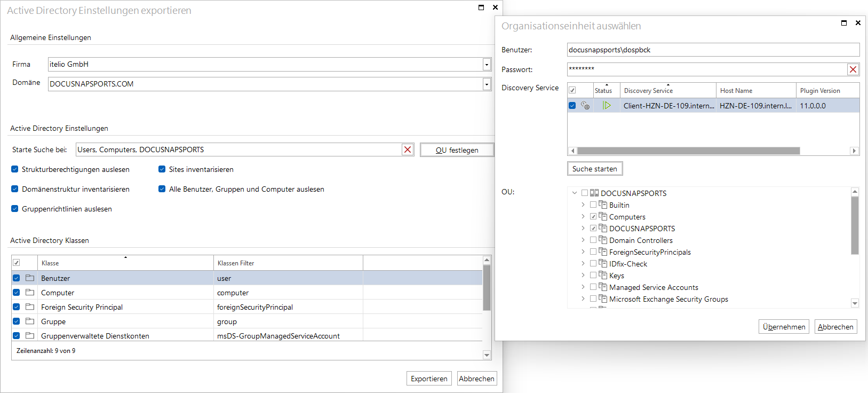Sort the class table by 'Klassen Filter' header
The image size is (868, 393).
point(288,263)
